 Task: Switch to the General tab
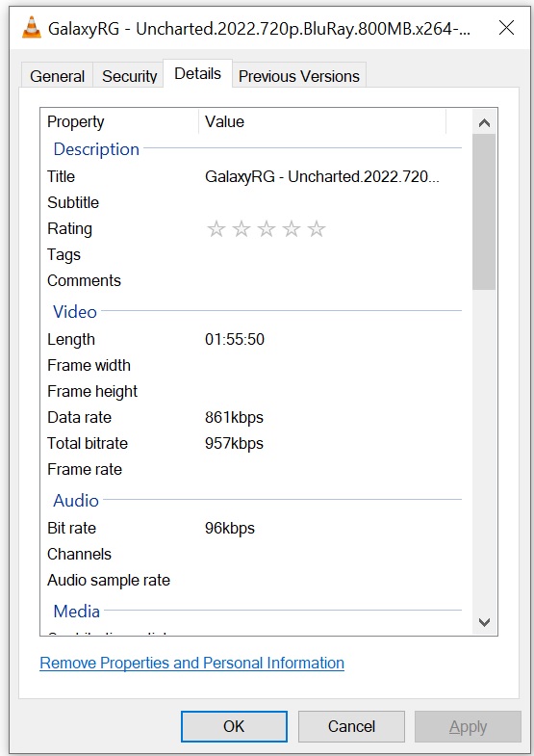pyautogui.click(x=57, y=76)
